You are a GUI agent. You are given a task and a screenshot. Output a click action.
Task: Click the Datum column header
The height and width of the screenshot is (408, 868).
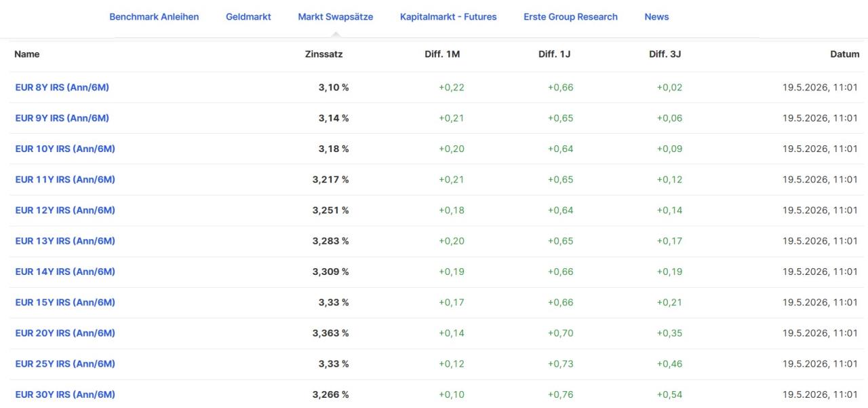(844, 54)
